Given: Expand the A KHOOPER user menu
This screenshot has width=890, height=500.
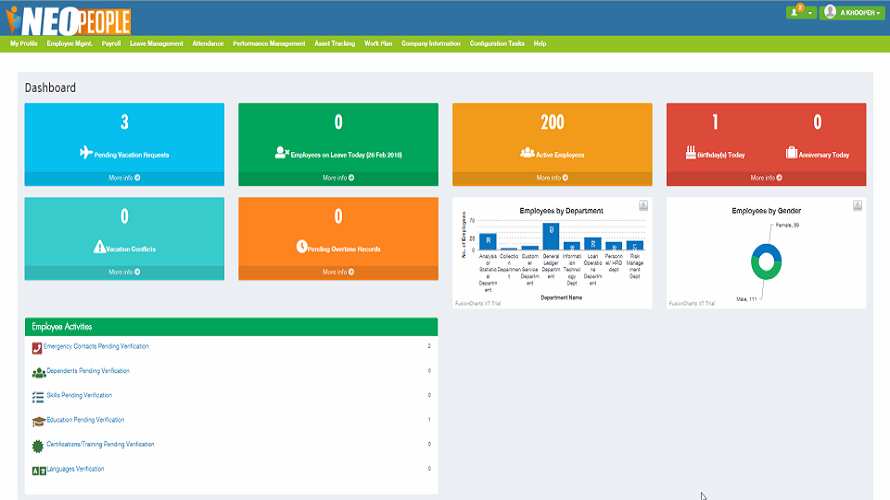Looking at the screenshot, I should [x=852, y=12].
